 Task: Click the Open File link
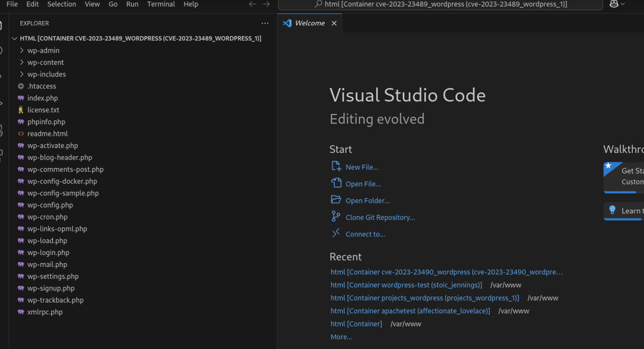pyautogui.click(x=363, y=184)
